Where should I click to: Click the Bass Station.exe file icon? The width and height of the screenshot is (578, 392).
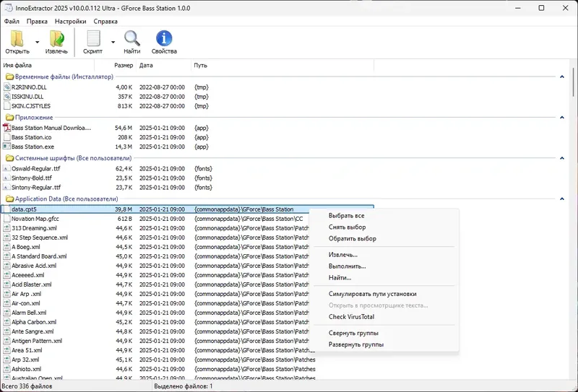coord(7,147)
